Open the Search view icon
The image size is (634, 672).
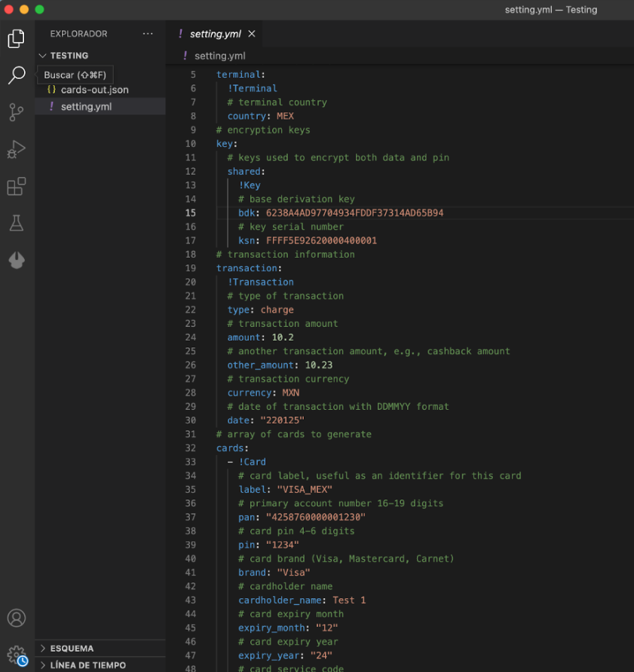[x=17, y=75]
